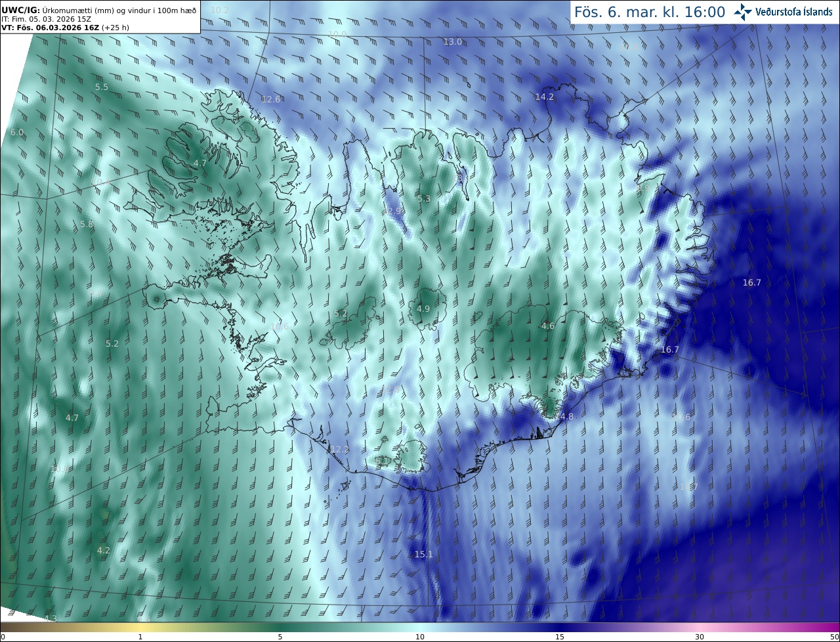This screenshot has width=840, height=642.
Task: Click the color scale tick label 15
Action: [x=560, y=637]
